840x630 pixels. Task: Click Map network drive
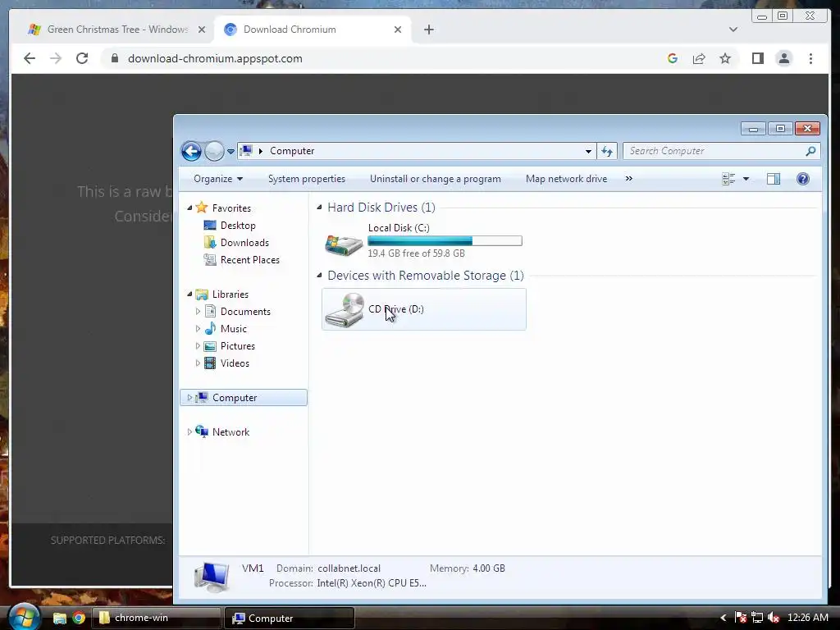(566, 179)
